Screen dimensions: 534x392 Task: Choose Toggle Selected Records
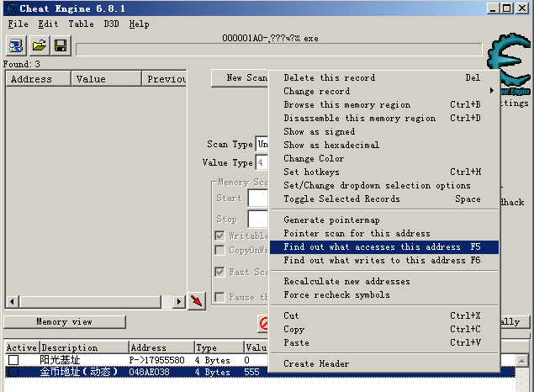[x=384, y=199]
